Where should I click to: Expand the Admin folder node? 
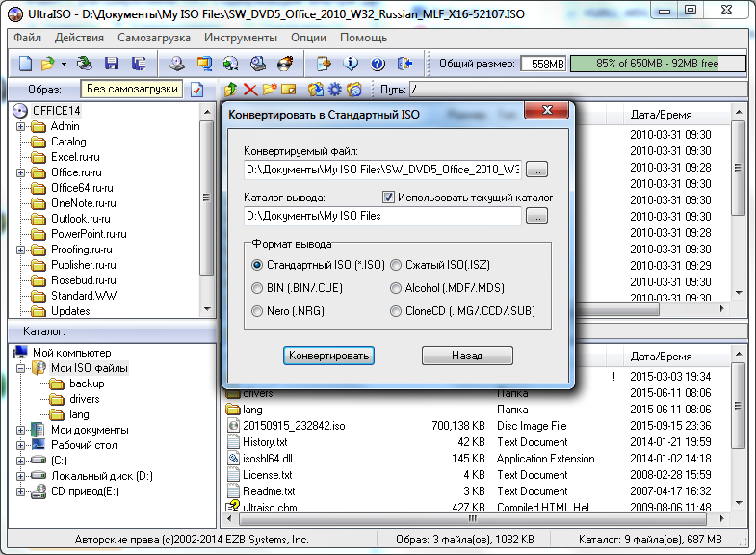pos(20,126)
